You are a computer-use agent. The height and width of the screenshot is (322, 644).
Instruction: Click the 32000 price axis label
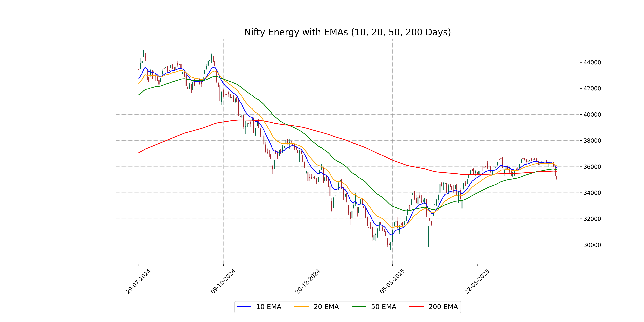click(592, 219)
